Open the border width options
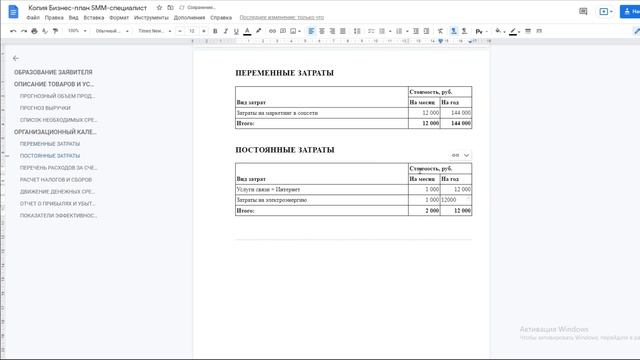Viewport: 640px width, 360px height. pos(528,31)
